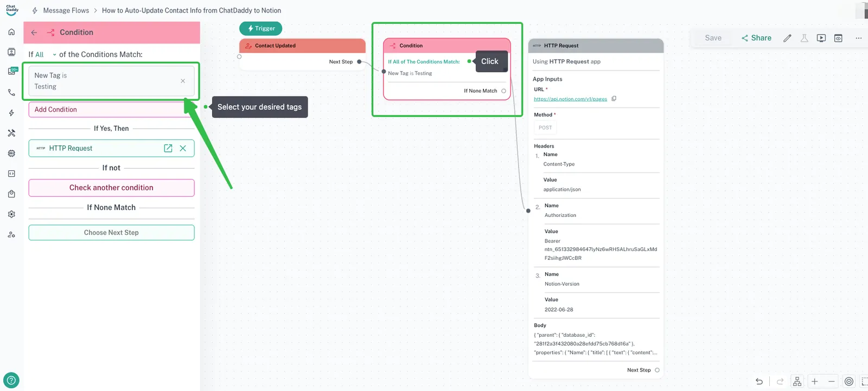This screenshot has width=868, height=391.
Task: Click the Check another condition button
Action: point(111,188)
